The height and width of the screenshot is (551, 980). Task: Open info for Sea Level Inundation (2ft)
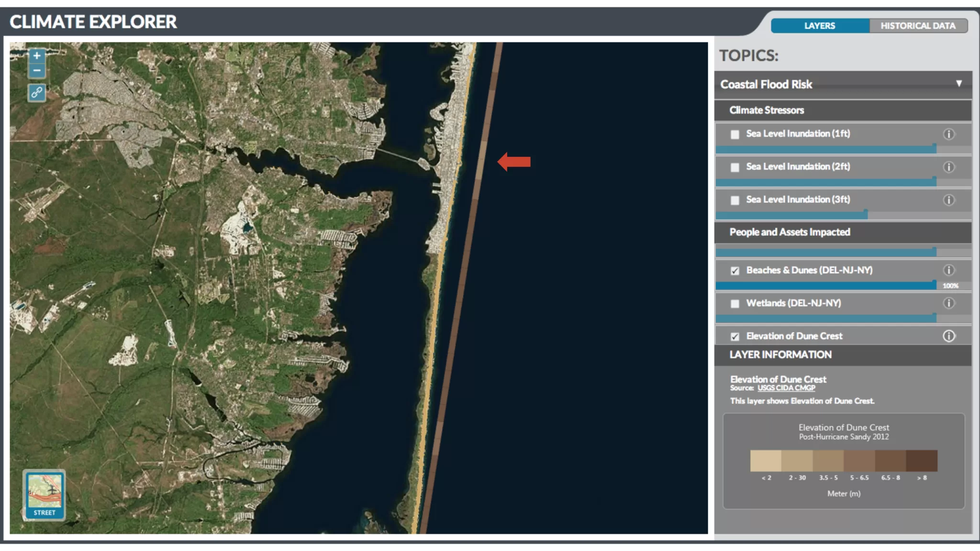pos(948,167)
